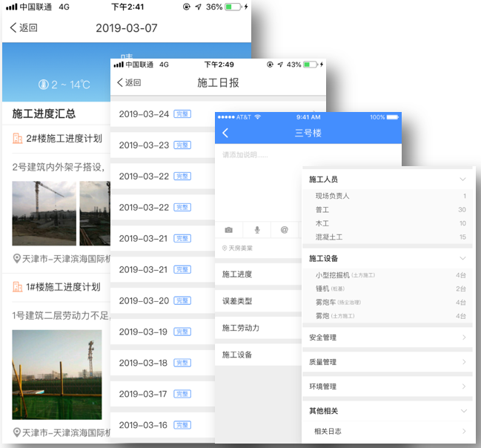Open the 质量管理 row arrow
481x448 pixels.
click(x=464, y=362)
